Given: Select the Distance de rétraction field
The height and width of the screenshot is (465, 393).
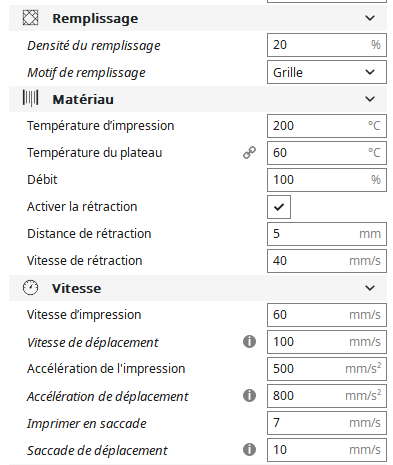Looking at the screenshot, I should [327, 234].
